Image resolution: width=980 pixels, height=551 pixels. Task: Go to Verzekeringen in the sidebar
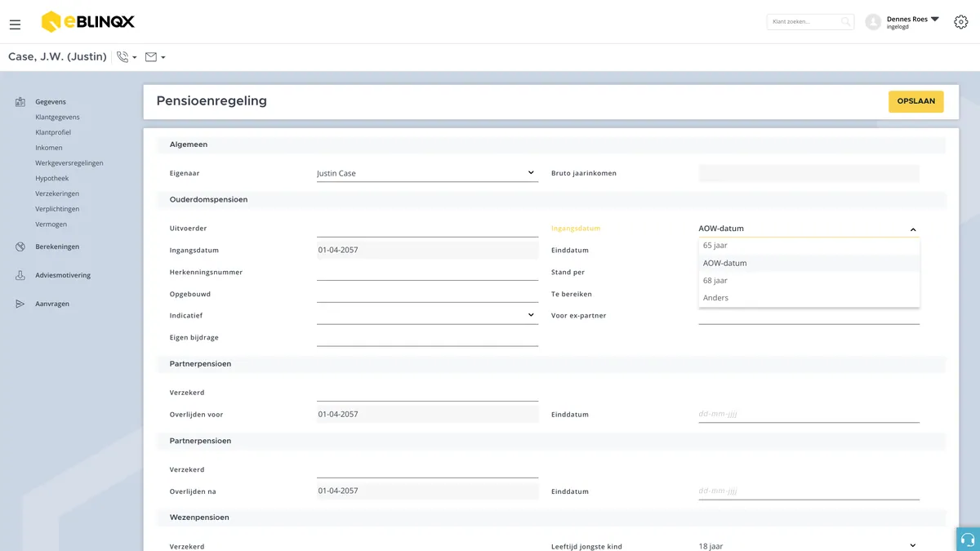click(x=57, y=193)
